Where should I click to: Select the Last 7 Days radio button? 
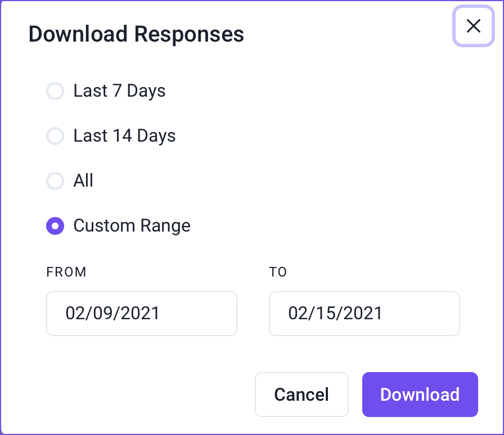(55, 91)
